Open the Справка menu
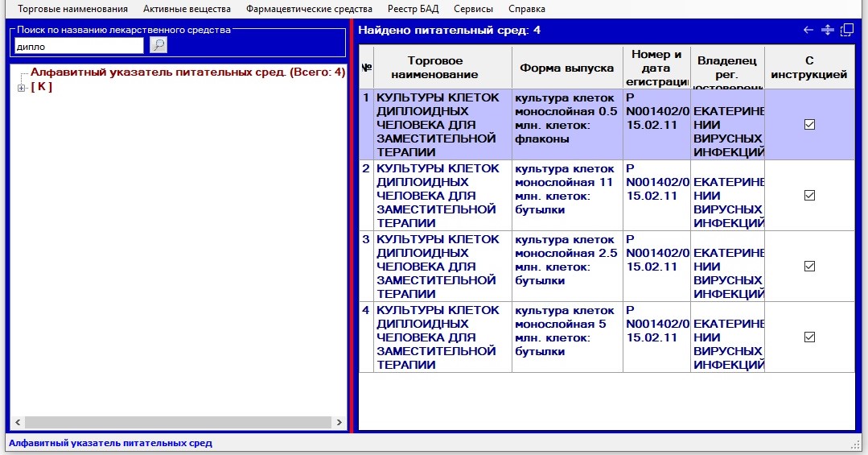Screen dimensions: 868x455 (x=526, y=9)
